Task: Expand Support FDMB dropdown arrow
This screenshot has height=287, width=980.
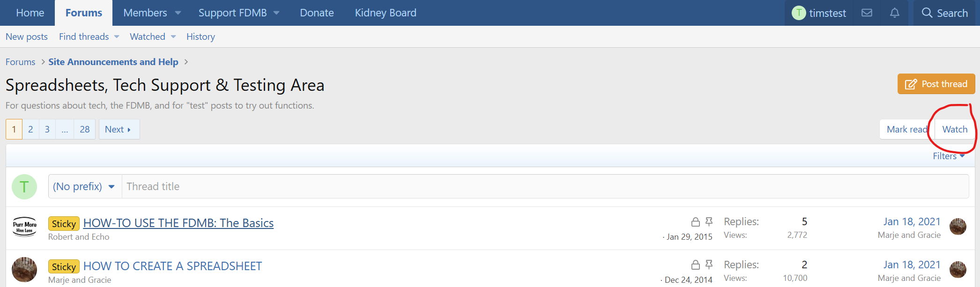Action: (x=276, y=13)
